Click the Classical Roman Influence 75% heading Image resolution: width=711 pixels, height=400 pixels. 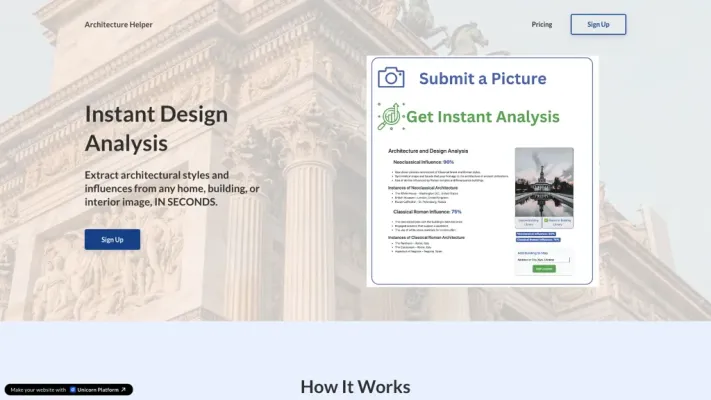(x=428, y=212)
